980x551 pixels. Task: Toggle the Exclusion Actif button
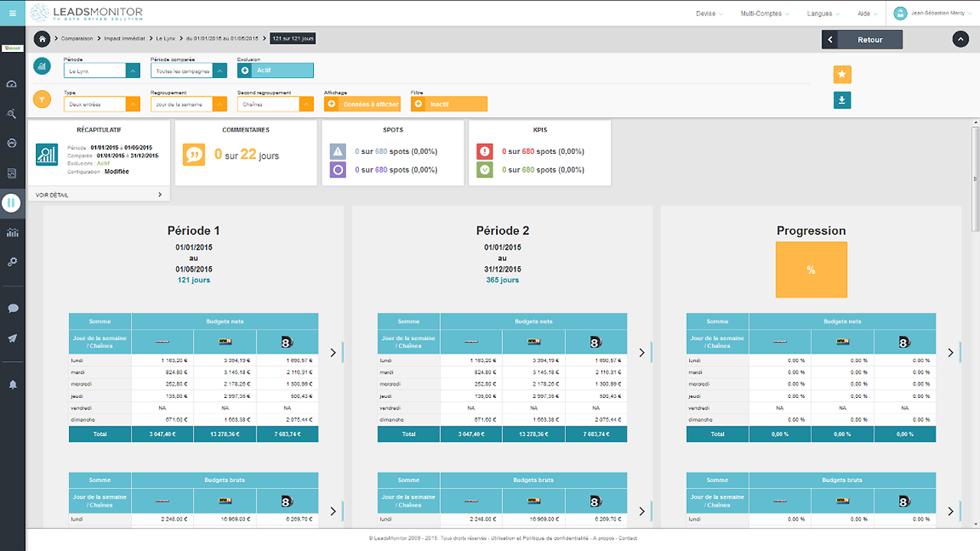pos(276,70)
